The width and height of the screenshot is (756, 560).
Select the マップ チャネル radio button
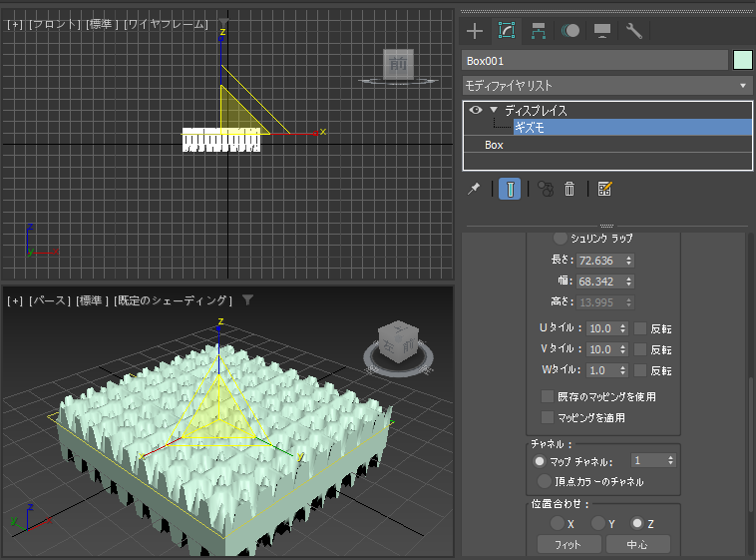pos(539,461)
